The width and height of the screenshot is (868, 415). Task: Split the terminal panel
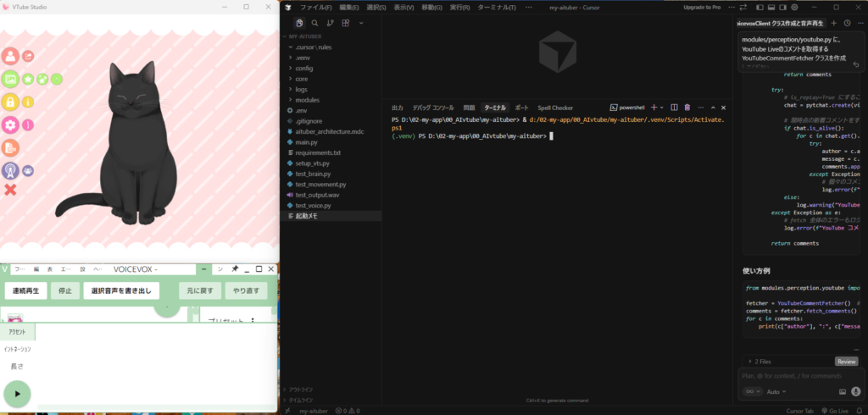674,108
